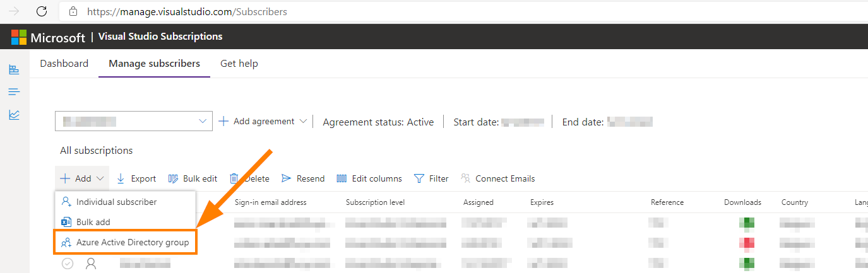Click the Individual subscriber person icon
Viewport: 868px width, 273px height.
click(66, 202)
